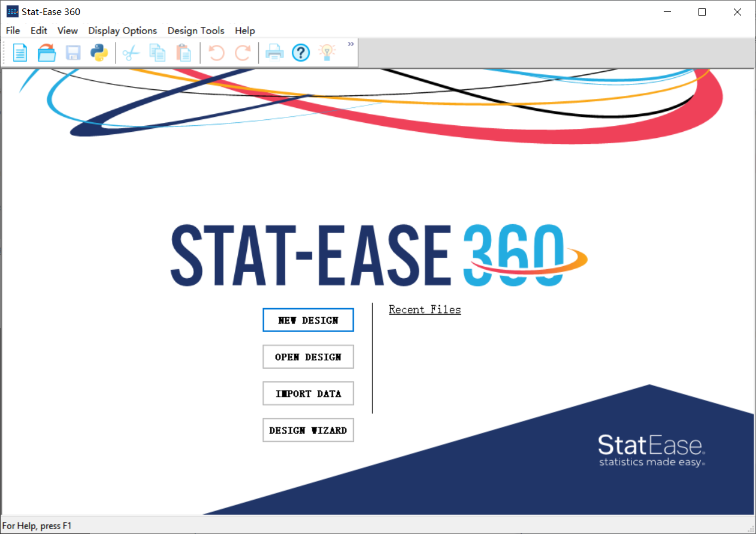Screen dimensions: 756x534
Task: Open the Edit menu
Action: pyautogui.click(x=39, y=31)
